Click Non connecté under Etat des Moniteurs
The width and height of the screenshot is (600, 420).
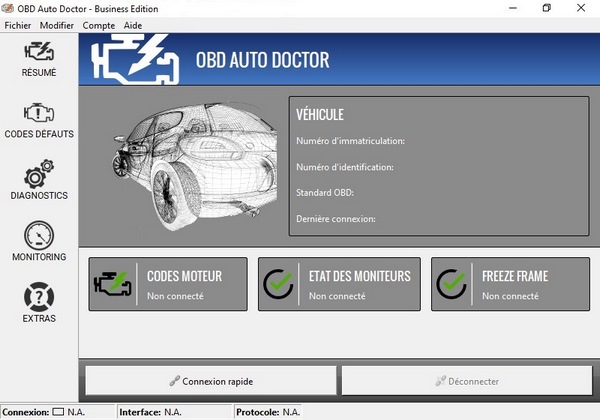(337, 296)
